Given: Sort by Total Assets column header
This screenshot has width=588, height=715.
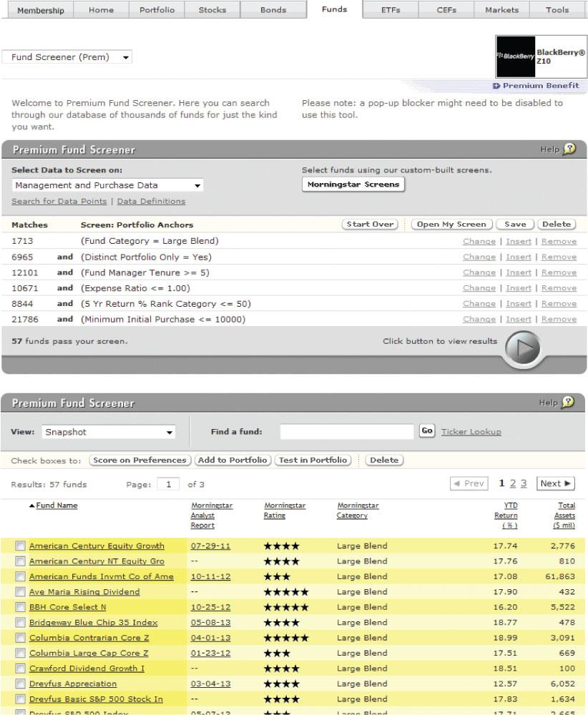Looking at the screenshot, I should click(564, 516).
